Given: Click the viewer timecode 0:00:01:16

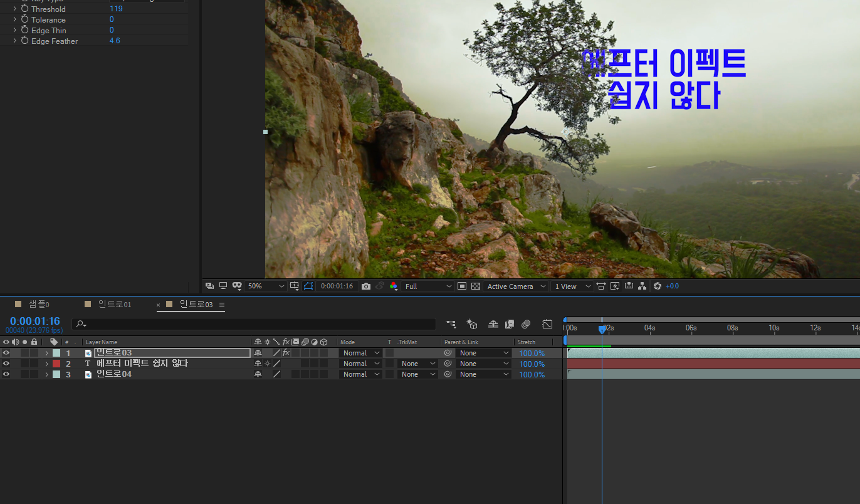Looking at the screenshot, I should 337,286.
